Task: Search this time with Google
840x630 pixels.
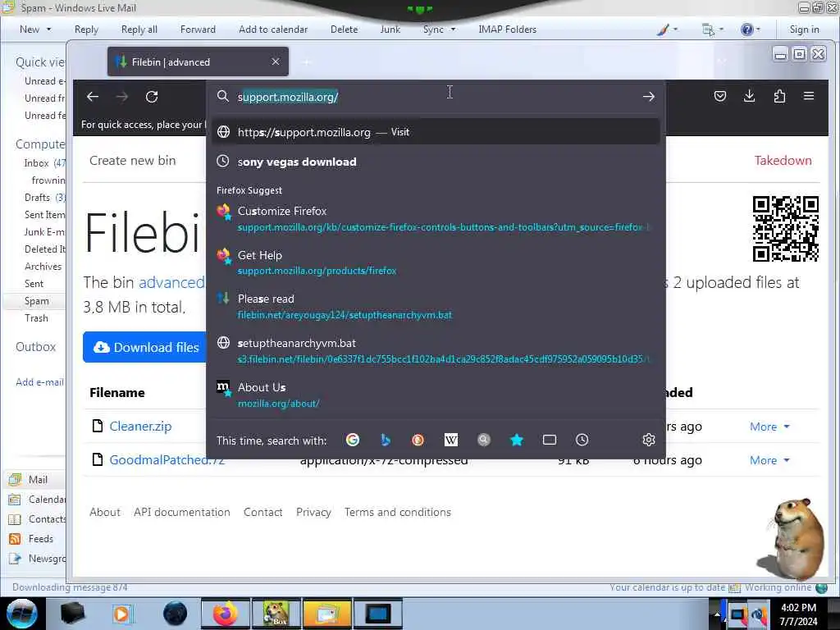Action: tap(353, 440)
